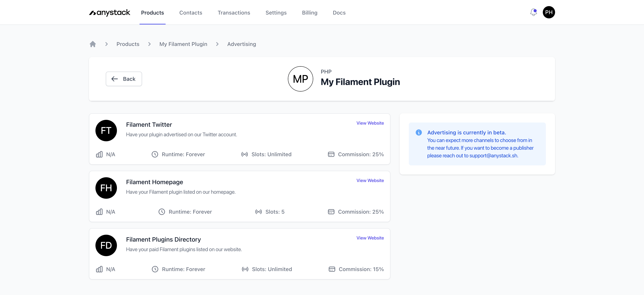Click the Filament Homepage title
The width and height of the screenshot is (644, 295).
tap(154, 182)
